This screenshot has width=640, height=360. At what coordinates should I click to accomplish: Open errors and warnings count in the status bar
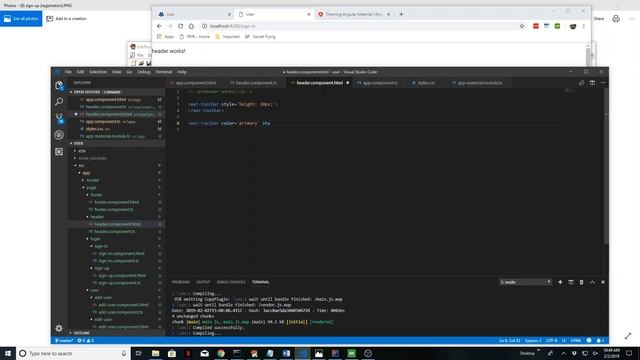coord(86,340)
